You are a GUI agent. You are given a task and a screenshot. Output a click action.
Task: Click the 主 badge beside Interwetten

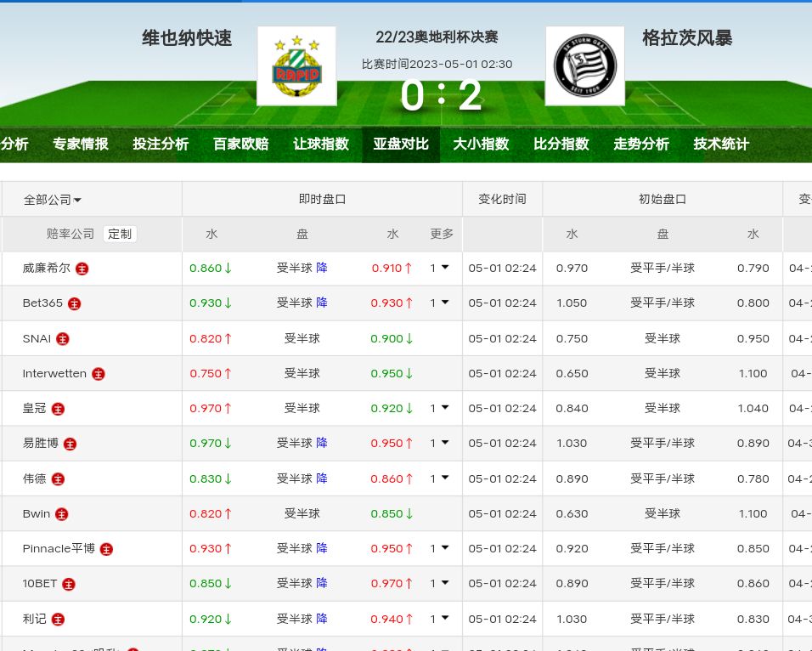98,374
